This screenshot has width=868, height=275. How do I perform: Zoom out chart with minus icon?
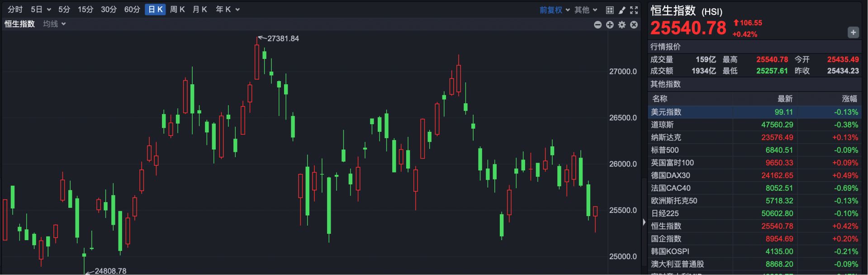[598, 25]
